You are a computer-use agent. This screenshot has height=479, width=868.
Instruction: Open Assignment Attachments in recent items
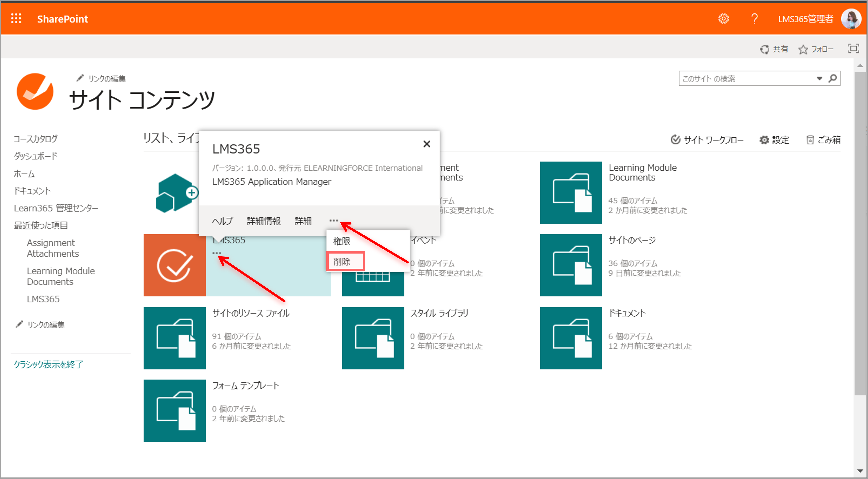pos(53,248)
